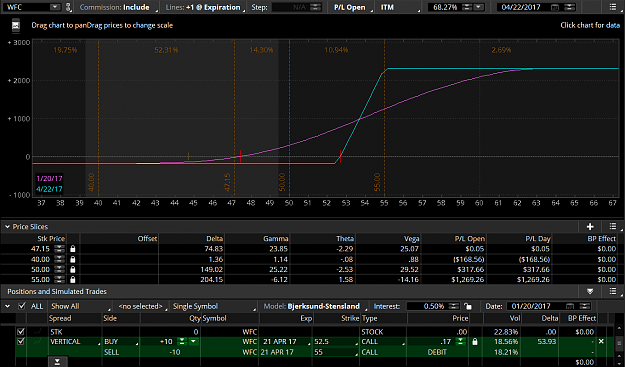Toggle lock on the 40.00 price slice
The height and width of the screenshot is (367, 625).
point(73,259)
